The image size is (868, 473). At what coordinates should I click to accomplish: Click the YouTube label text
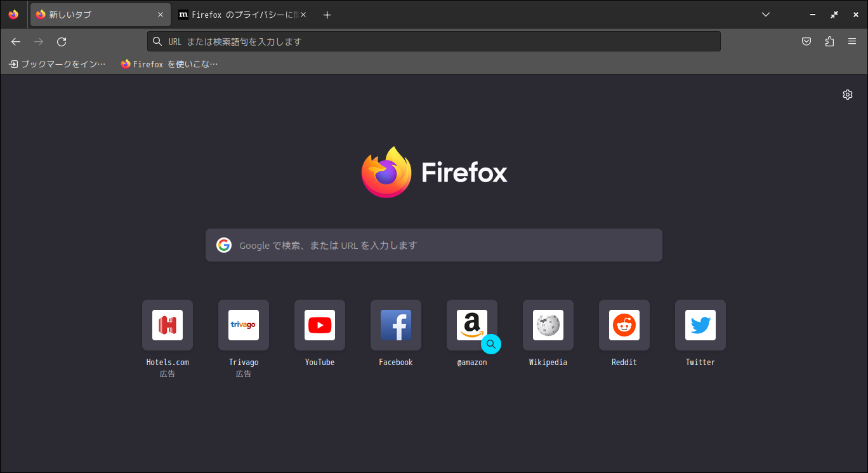click(x=320, y=363)
